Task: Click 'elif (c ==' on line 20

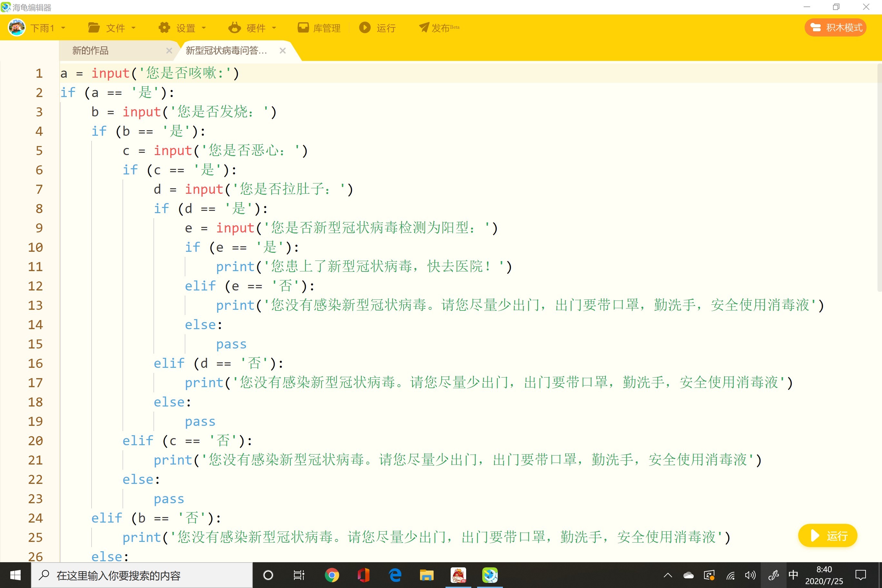Action: tap(188, 441)
